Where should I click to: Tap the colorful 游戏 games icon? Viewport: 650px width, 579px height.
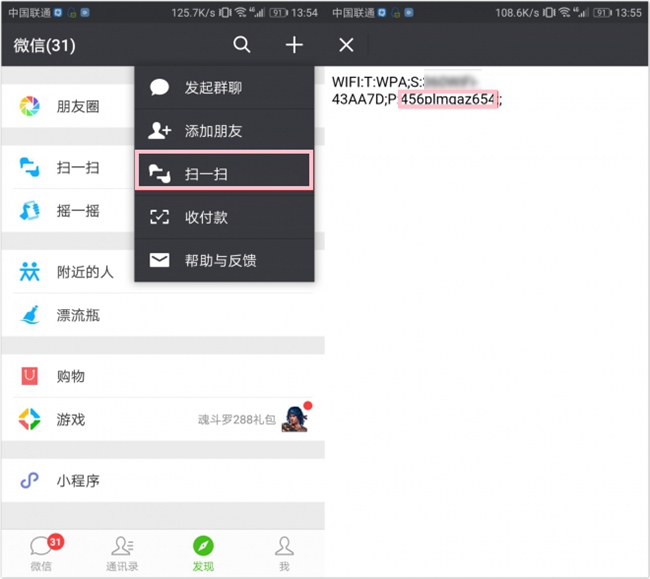[x=29, y=419]
